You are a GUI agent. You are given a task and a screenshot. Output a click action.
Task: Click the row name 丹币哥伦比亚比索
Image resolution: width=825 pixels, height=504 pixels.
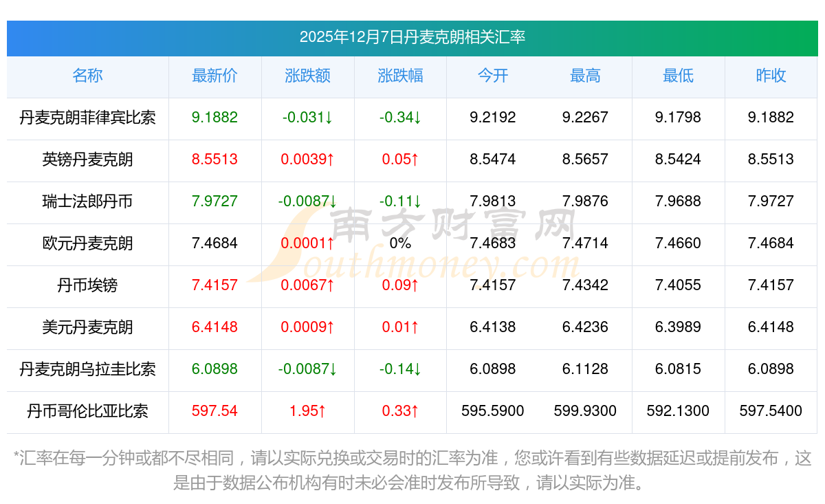[87, 411]
